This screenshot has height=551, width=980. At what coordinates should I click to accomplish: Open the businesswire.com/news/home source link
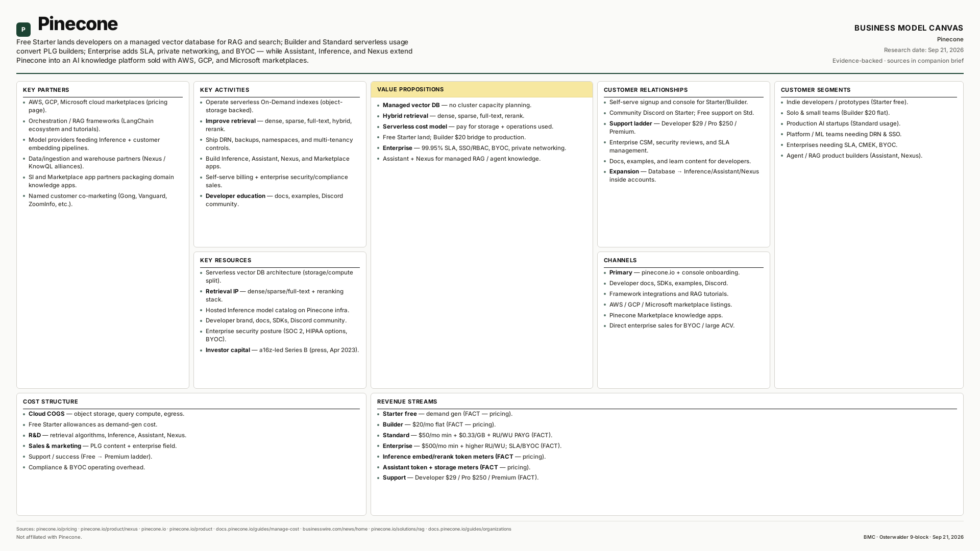tap(335, 529)
